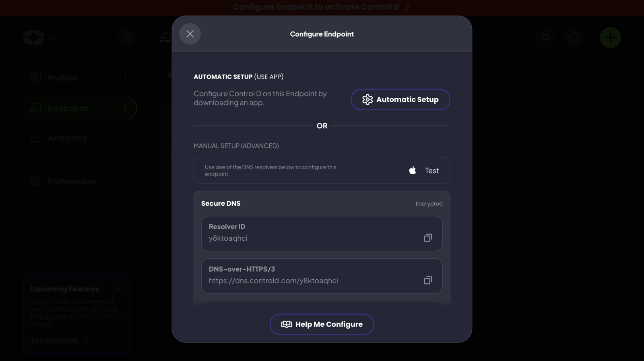Click the Control D logo icon
The height and width of the screenshot is (361, 644).
click(x=33, y=37)
